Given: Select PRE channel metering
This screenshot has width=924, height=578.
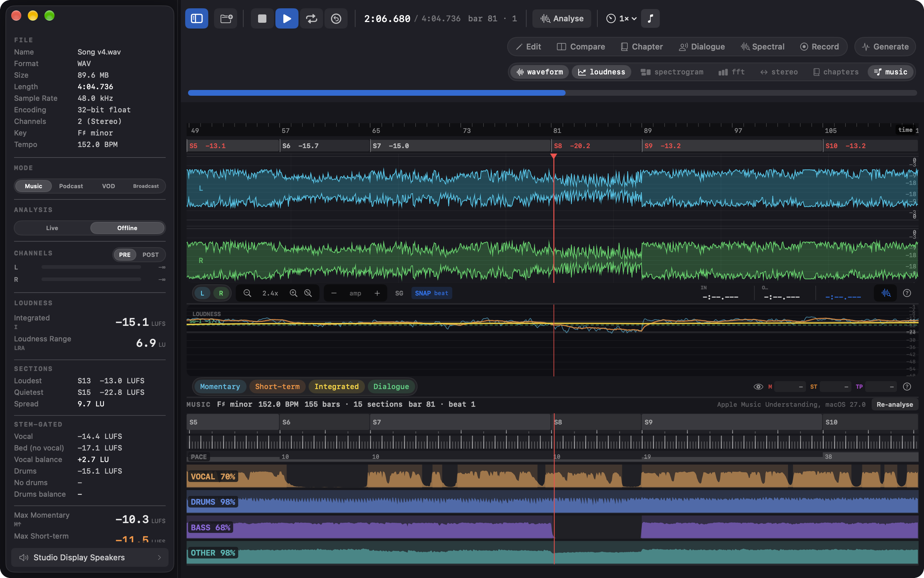Looking at the screenshot, I should 125,255.
